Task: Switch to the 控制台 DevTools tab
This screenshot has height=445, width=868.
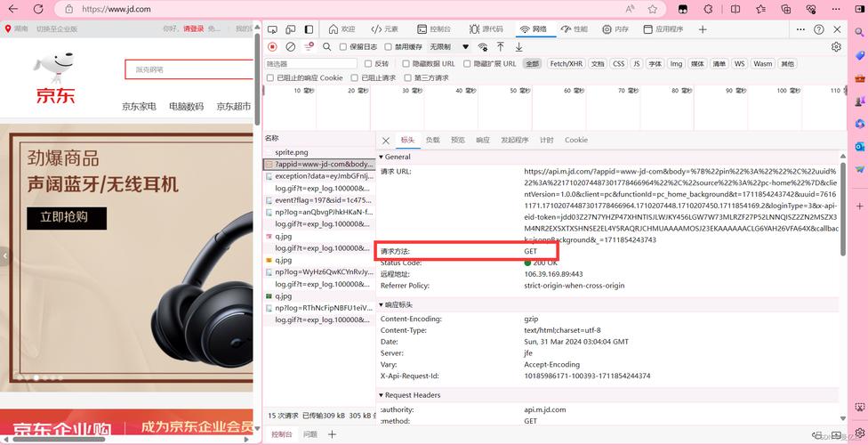Action: click(434, 29)
